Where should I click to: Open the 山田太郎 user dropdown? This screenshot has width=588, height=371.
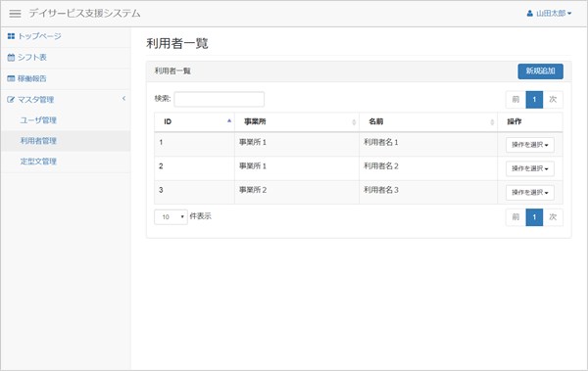(x=549, y=14)
